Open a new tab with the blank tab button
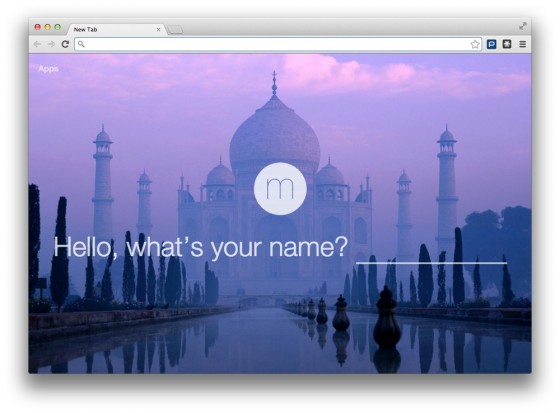The width and height of the screenshot is (560, 413). [175, 30]
